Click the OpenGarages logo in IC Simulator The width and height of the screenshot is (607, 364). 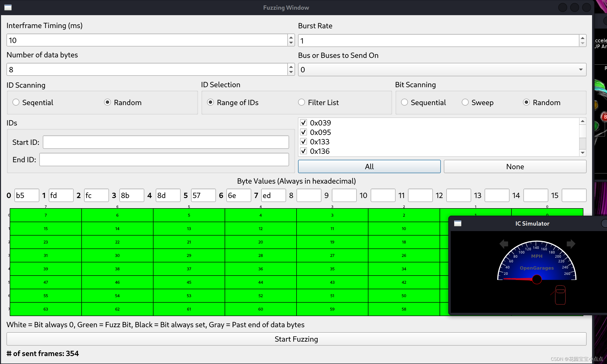tap(536, 268)
